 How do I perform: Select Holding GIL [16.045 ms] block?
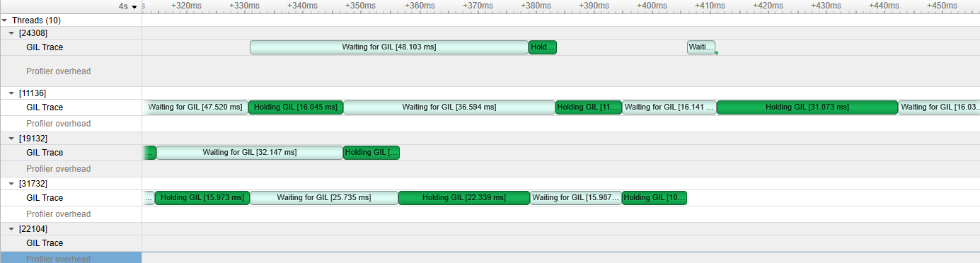(x=296, y=107)
